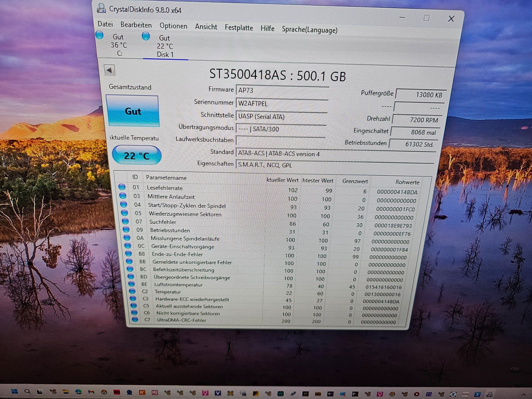Click the 22 °C temperature button

coord(137,155)
